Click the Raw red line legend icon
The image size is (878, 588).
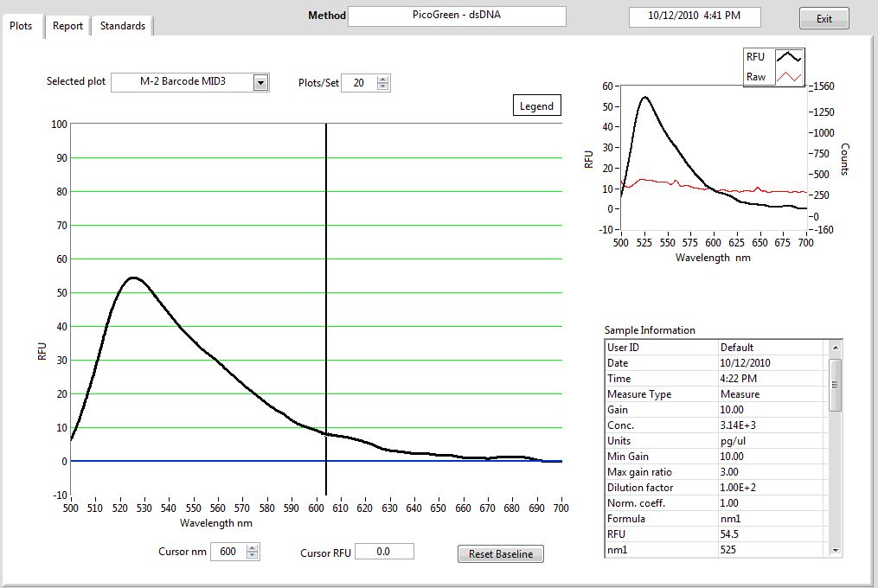pyautogui.click(x=788, y=77)
